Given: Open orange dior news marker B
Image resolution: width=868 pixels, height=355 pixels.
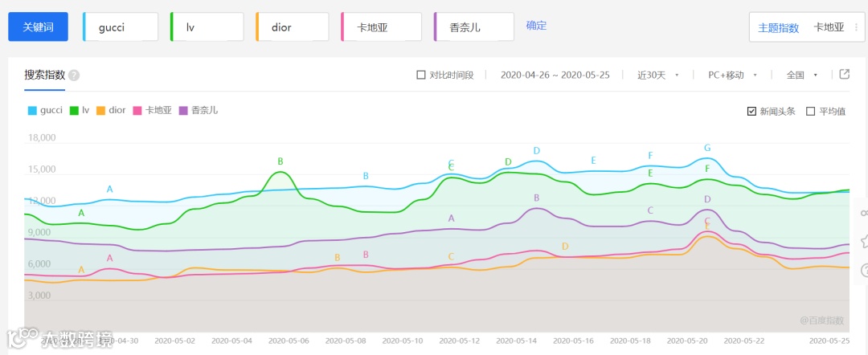Looking at the screenshot, I should [337, 258].
